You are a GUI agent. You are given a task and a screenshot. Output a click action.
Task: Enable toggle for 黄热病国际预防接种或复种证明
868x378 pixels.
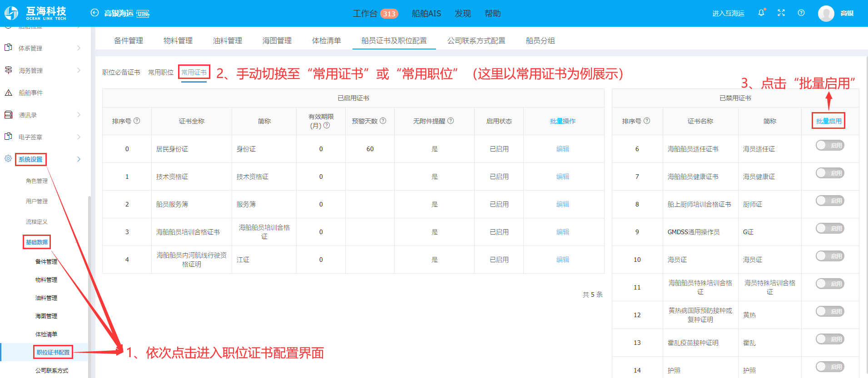[x=830, y=311]
